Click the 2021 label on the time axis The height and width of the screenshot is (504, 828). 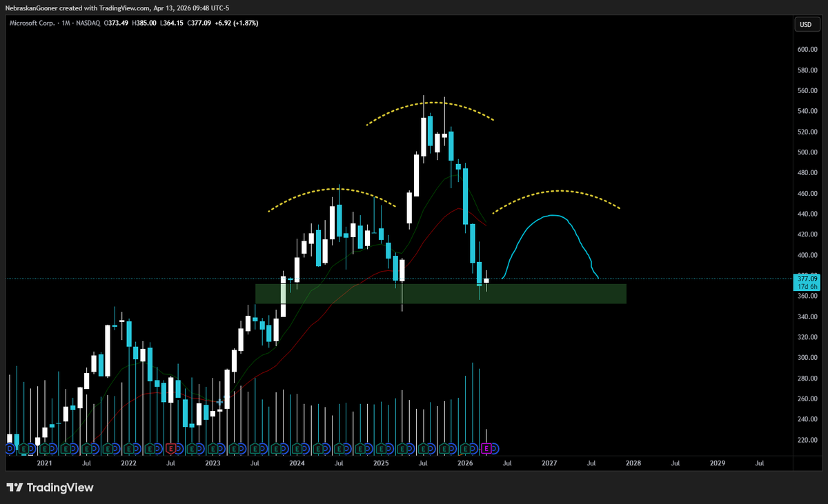(x=44, y=463)
